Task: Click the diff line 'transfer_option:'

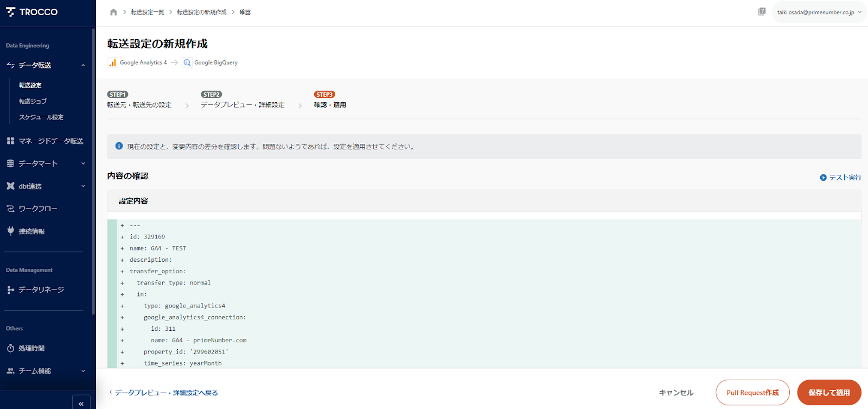Action: tap(158, 272)
